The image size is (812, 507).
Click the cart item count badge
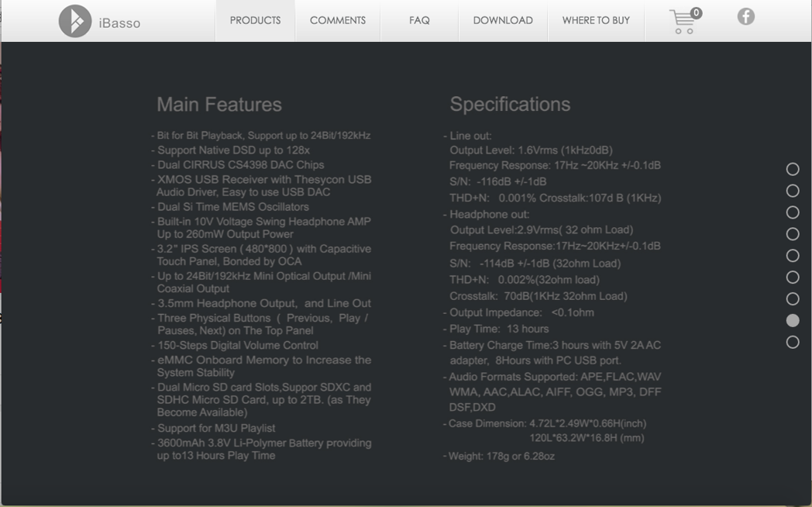point(696,12)
